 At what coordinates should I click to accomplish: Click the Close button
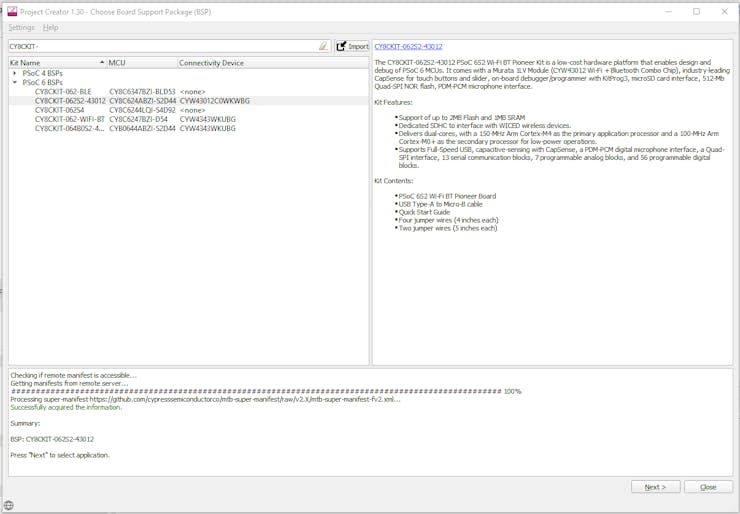[708, 487]
